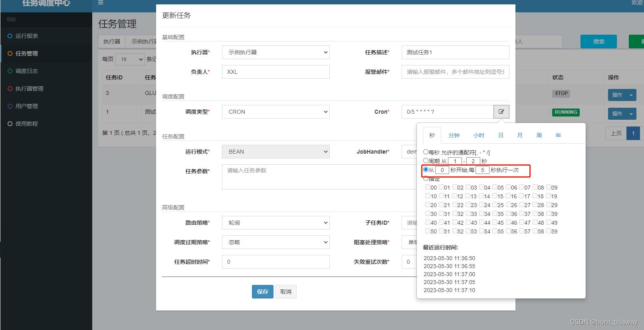Viewport: 644px width, 330px height.
Task: Select 周期 range radio option
Action: click(x=426, y=161)
